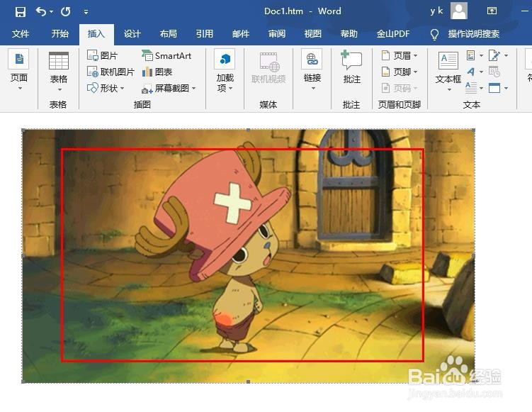Viewport: 532px width, 412px height.
Task: Click the picture's bottom middle sizing handle
Action: (x=249, y=382)
